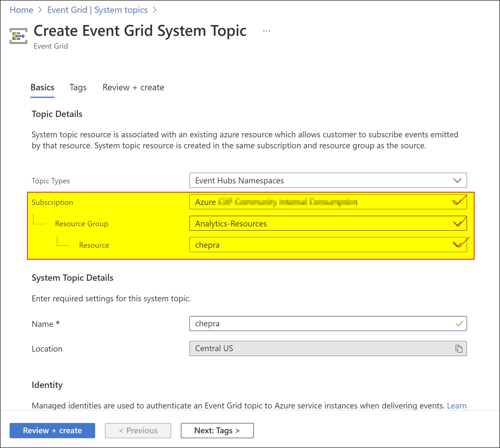The image size is (500, 448).
Task: Click the Create Event Grid System Topic title
Action: click(x=140, y=31)
